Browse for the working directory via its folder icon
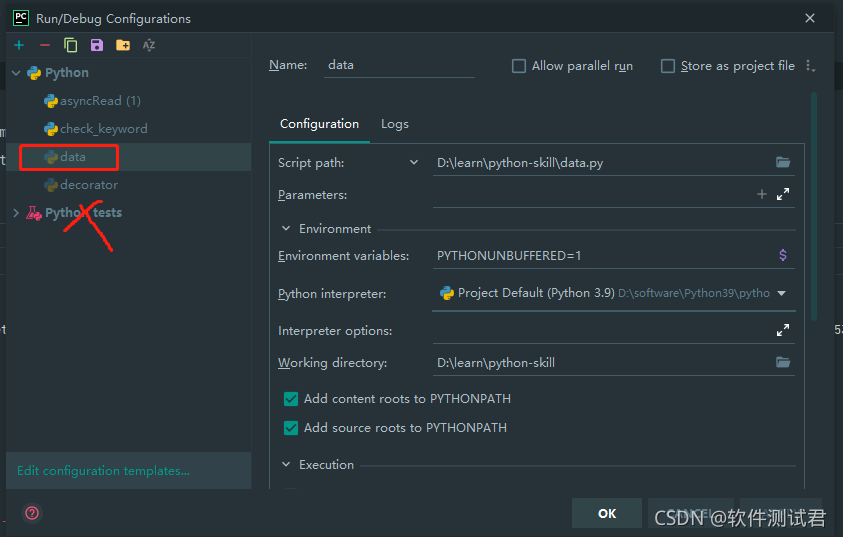 (783, 362)
